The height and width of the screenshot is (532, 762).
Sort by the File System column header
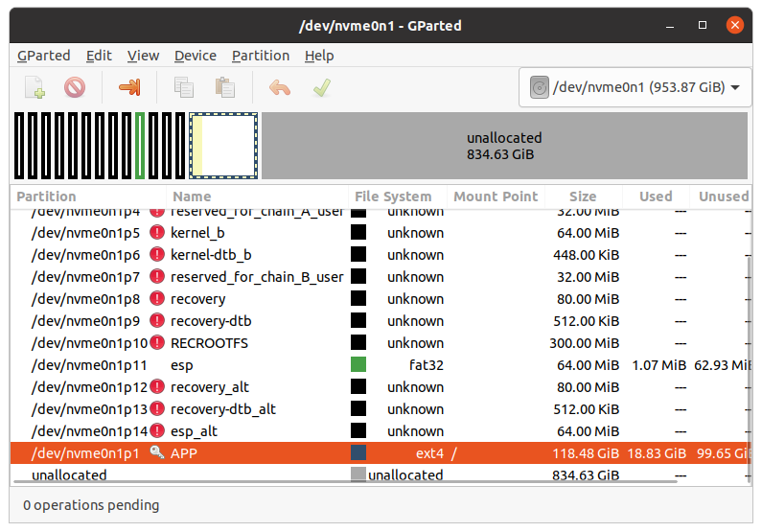click(x=393, y=197)
